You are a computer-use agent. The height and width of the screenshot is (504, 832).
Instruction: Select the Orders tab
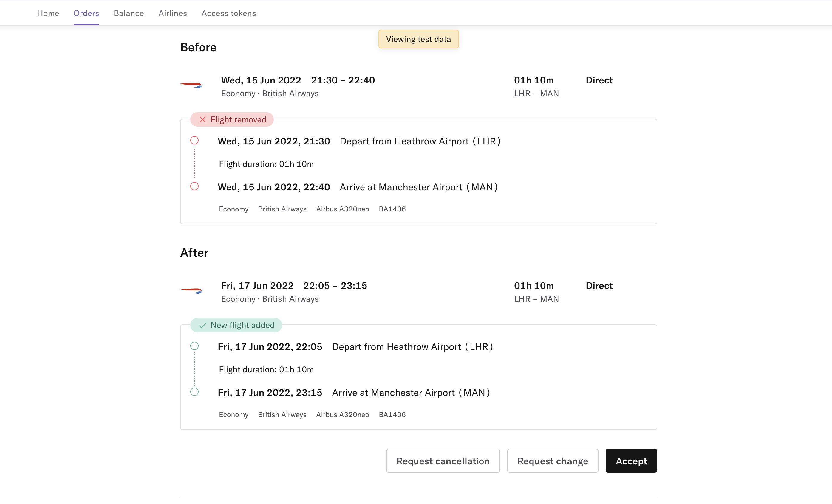[86, 13]
